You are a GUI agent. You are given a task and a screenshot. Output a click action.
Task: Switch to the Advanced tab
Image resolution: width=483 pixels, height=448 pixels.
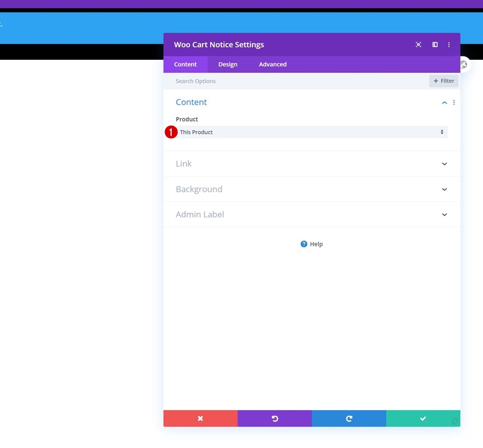pyautogui.click(x=273, y=64)
